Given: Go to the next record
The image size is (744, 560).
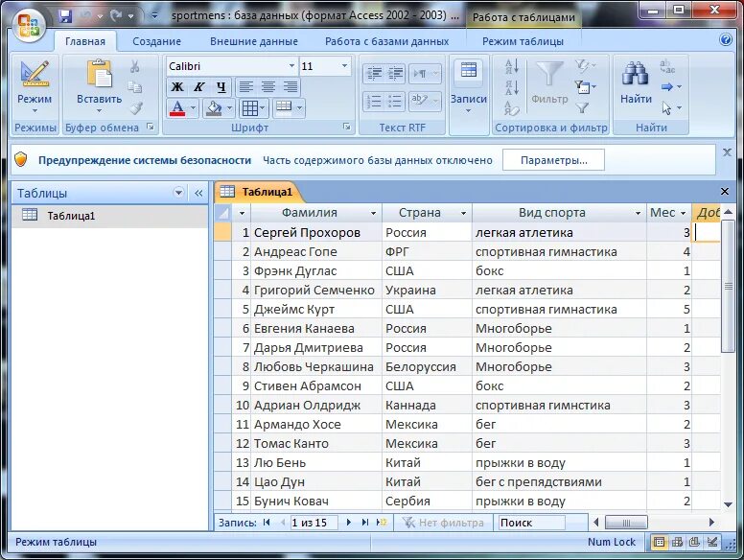Looking at the screenshot, I should pyautogui.click(x=349, y=523).
